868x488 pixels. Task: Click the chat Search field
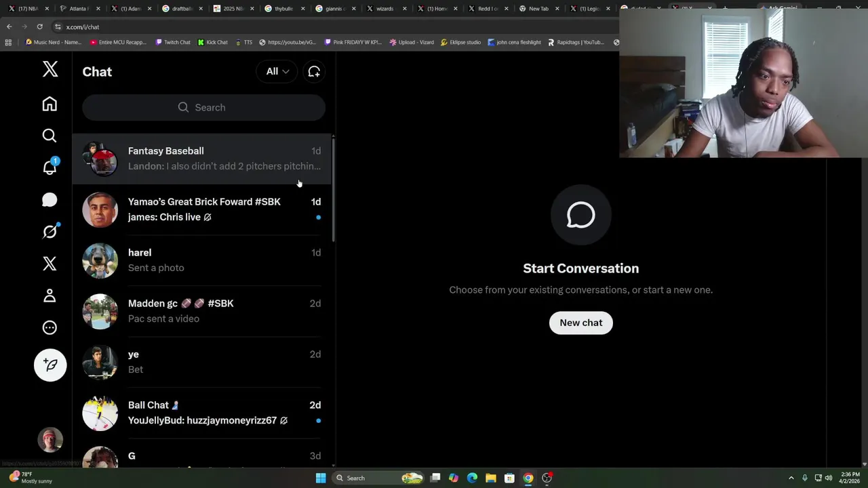click(203, 107)
